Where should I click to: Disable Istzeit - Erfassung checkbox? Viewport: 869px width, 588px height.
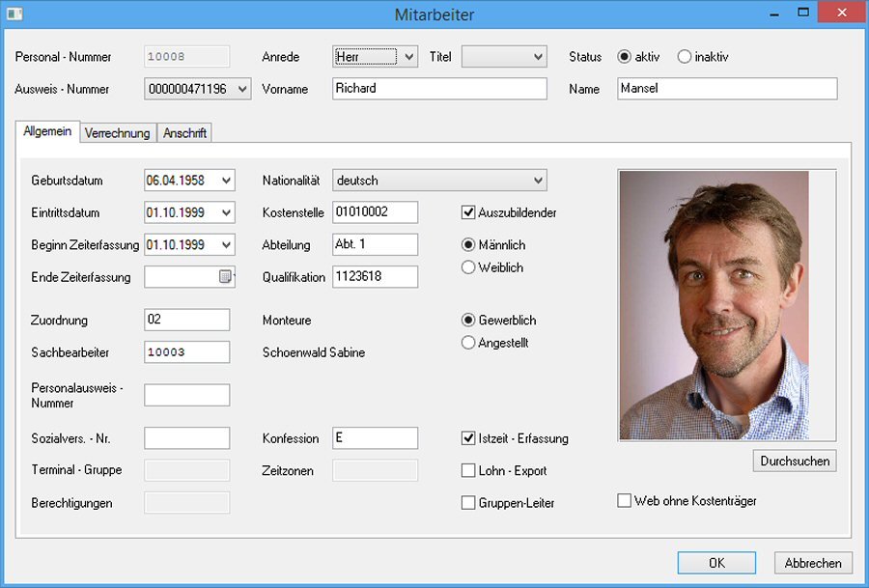point(469,438)
